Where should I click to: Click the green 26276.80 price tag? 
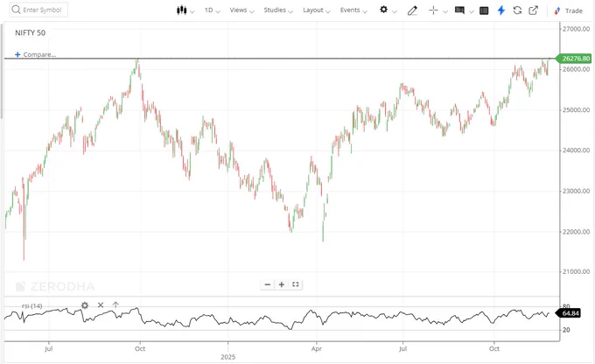574,58
